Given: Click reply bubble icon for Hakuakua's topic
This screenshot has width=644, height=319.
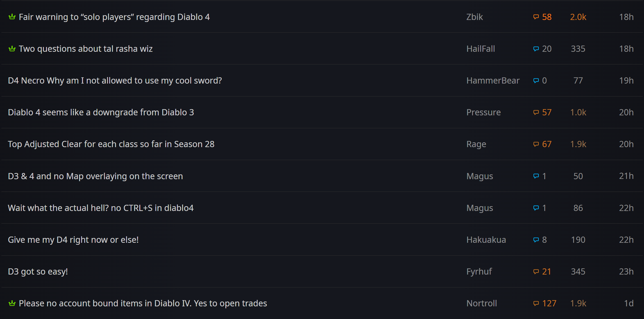Looking at the screenshot, I should click(536, 240).
